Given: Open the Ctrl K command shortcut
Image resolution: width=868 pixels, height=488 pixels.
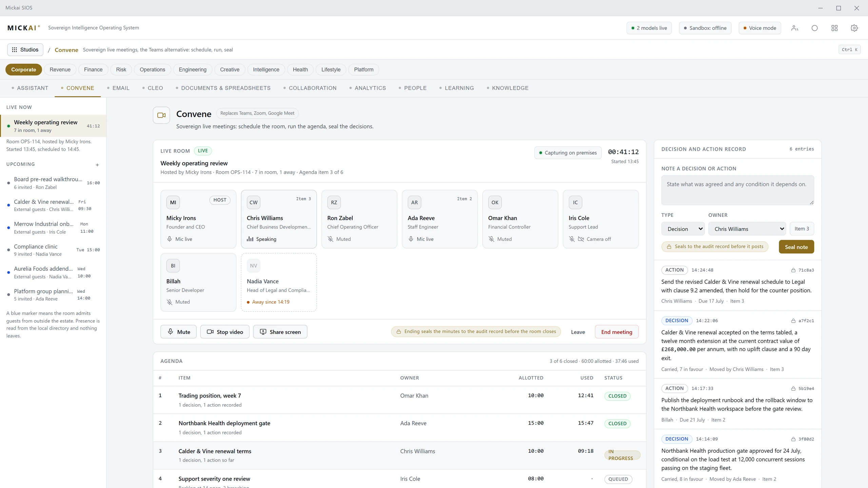Looking at the screenshot, I should pyautogui.click(x=850, y=50).
